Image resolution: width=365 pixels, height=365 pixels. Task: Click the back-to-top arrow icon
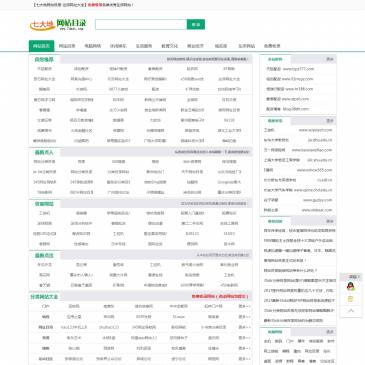tap(351, 311)
